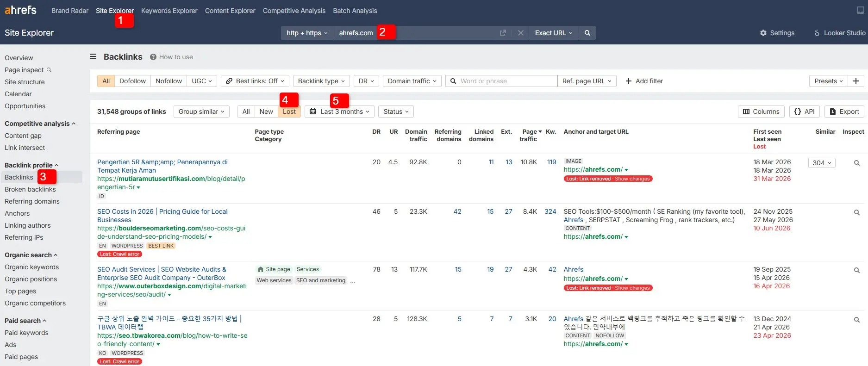This screenshot has height=366, width=868.
Task: Show All links next to New
Action: pyautogui.click(x=246, y=112)
